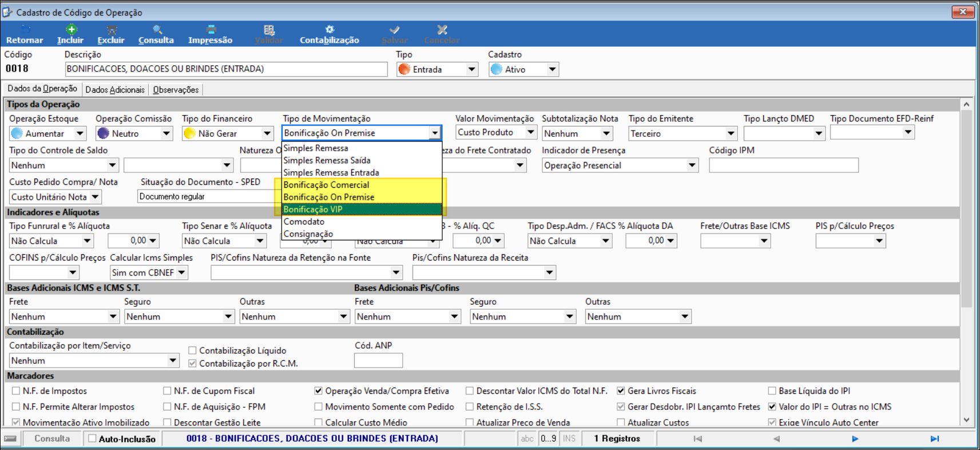Uncheck Operação Venda/Compra Efetiva

318,391
